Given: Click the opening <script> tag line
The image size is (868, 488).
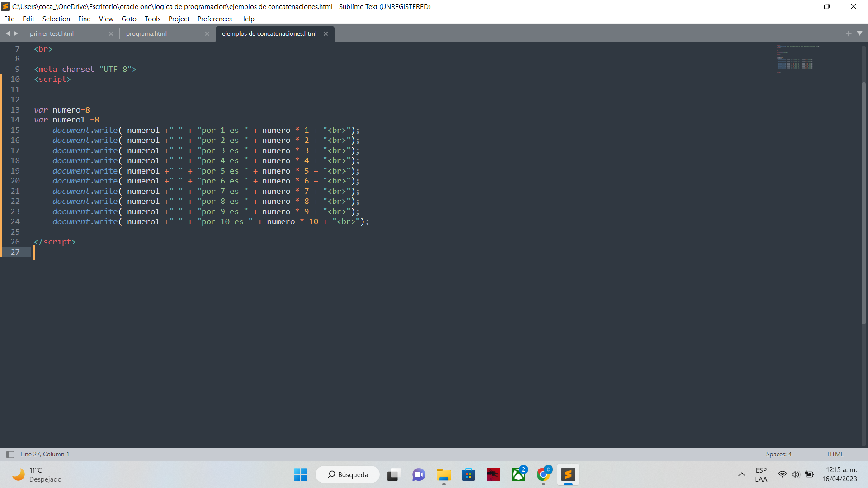Looking at the screenshot, I should click(x=52, y=79).
